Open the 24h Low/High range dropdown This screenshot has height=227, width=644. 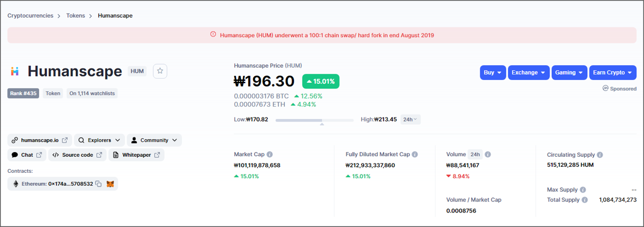410,120
